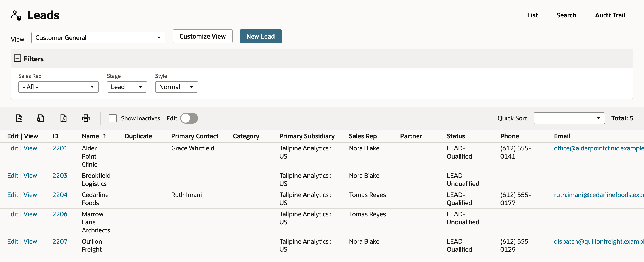Screen dimensions: 644x262
Task: Click the print icon
Action: 86,118
